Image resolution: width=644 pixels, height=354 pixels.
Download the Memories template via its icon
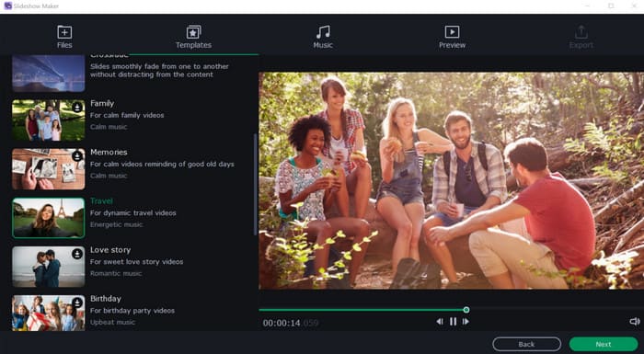77,156
